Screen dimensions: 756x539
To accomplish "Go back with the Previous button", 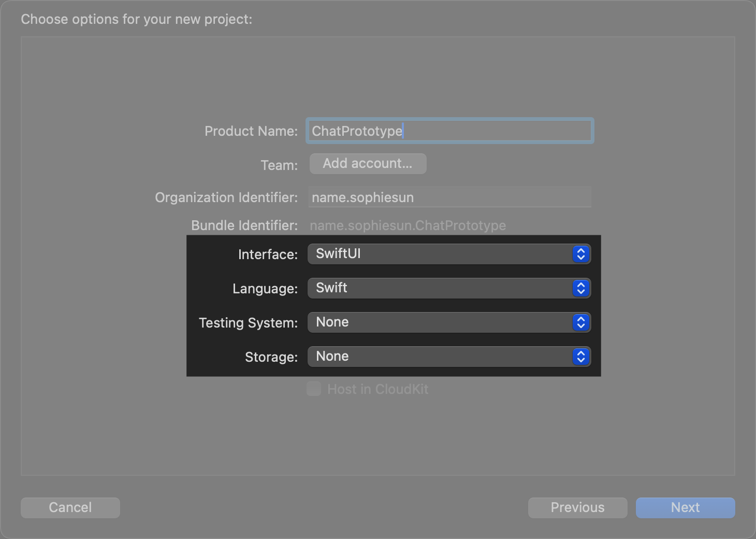I will point(577,507).
